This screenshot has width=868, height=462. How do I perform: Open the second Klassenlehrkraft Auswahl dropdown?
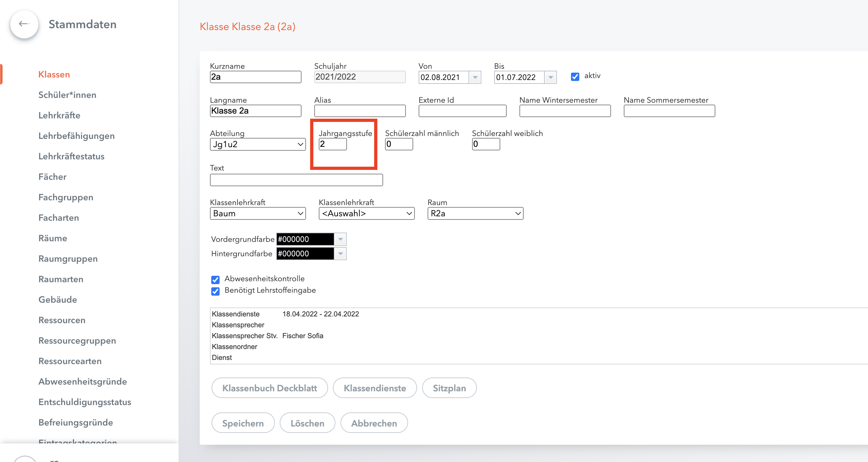(x=366, y=213)
